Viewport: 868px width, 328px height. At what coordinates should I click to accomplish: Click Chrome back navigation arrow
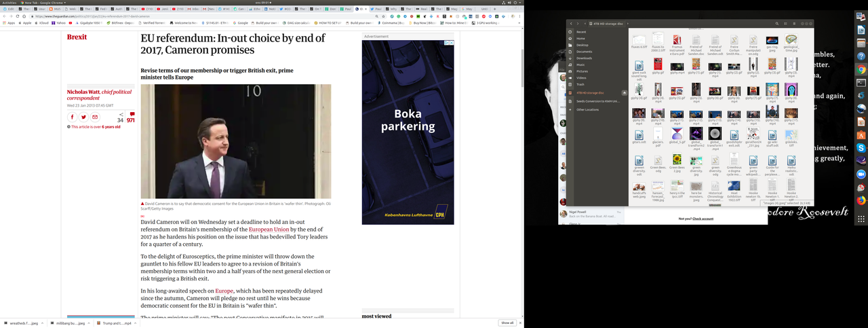click(x=5, y=16)
